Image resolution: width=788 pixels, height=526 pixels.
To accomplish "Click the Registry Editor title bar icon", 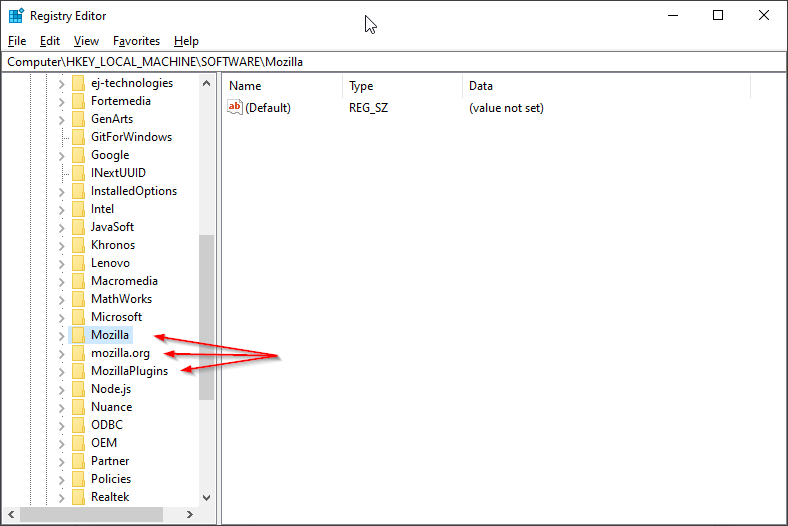I will (x=16, y=16).
